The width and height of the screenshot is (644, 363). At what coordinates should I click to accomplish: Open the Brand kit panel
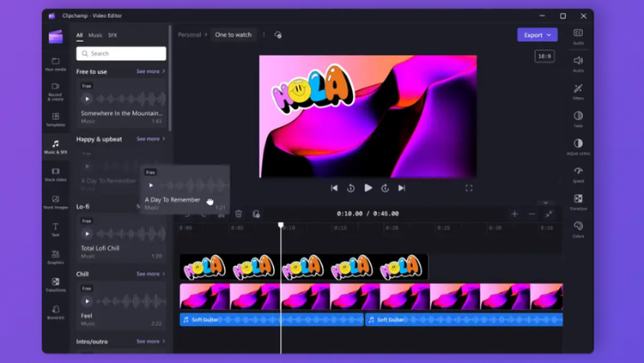tap(56, 312)
